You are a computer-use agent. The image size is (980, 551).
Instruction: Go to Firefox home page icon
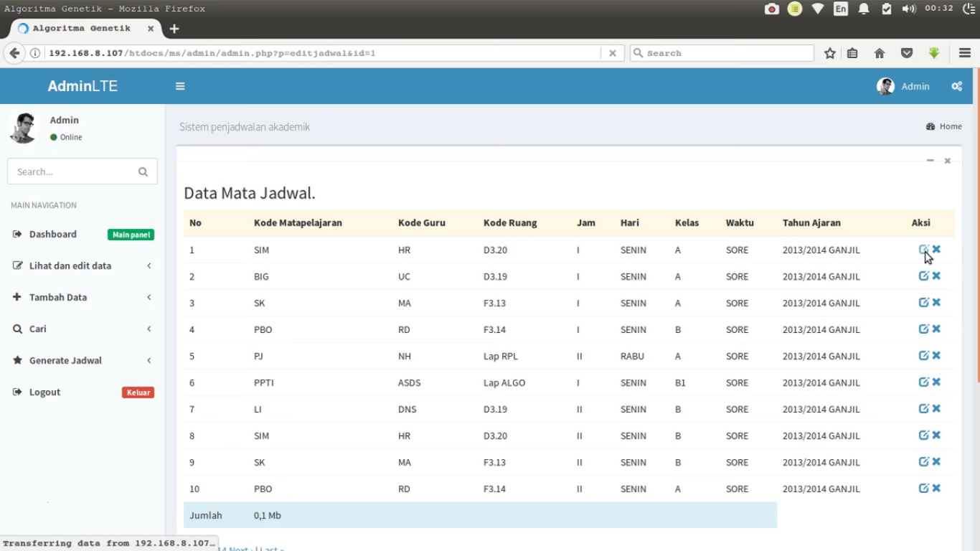[x=880, y=53]
